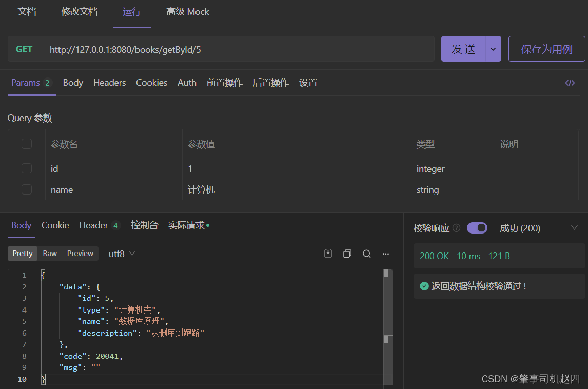Screen dimensions: 588x389
Task: Switch to the Headers request tab
Action: click(x=109, y=83)
